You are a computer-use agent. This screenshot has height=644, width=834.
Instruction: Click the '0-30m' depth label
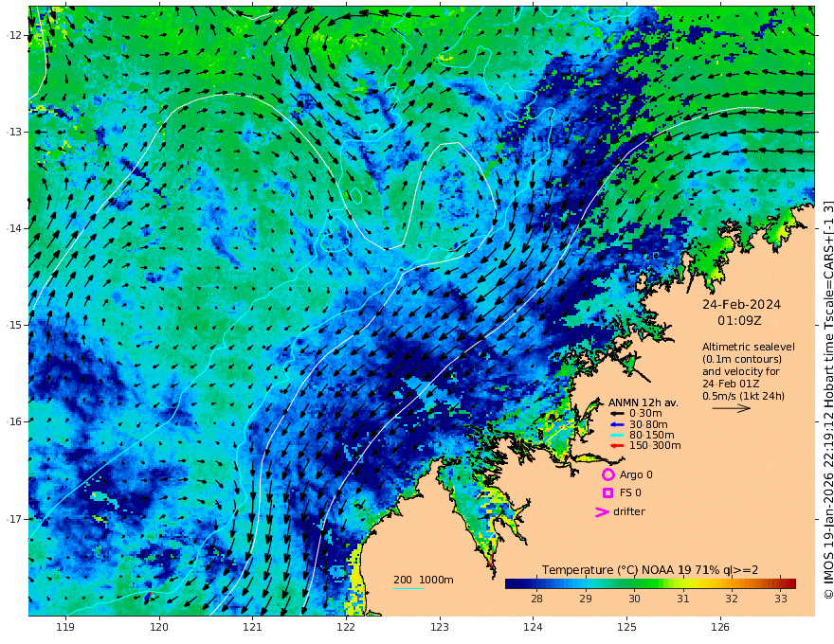pyautogui.click(x=645, y=414)
